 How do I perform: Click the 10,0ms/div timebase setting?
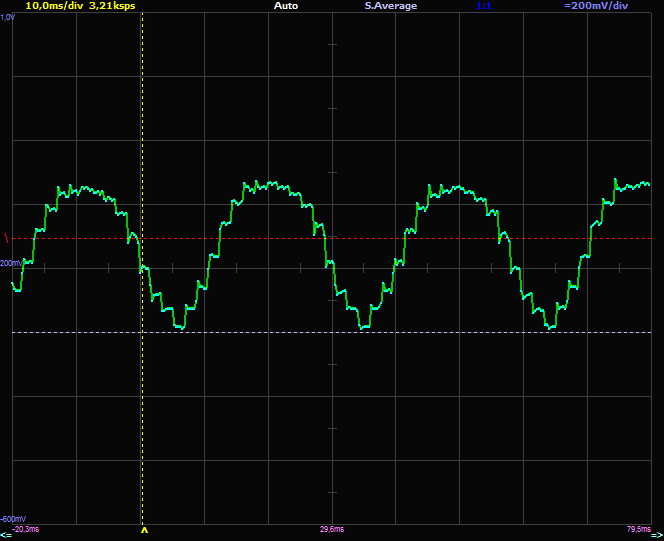54,6
